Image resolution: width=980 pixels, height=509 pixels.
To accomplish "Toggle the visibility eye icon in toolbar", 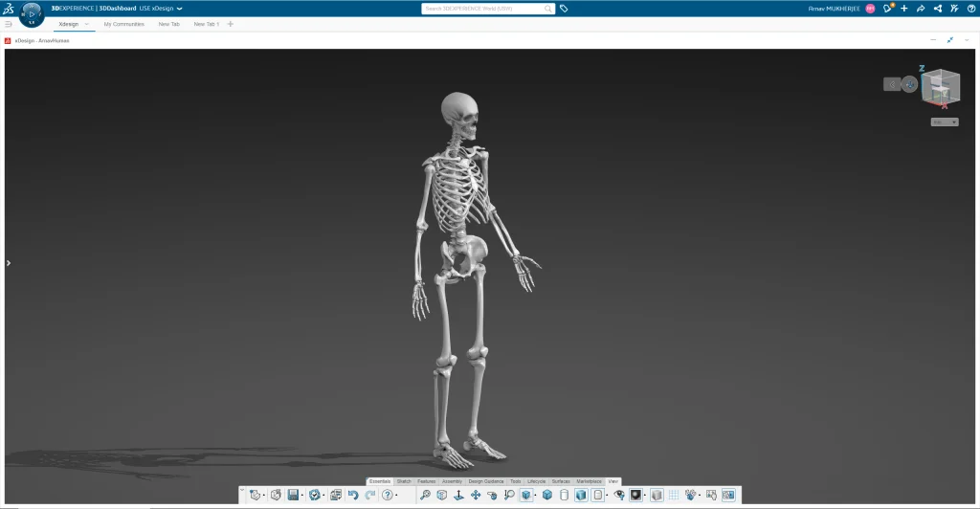I will point(618,495).
